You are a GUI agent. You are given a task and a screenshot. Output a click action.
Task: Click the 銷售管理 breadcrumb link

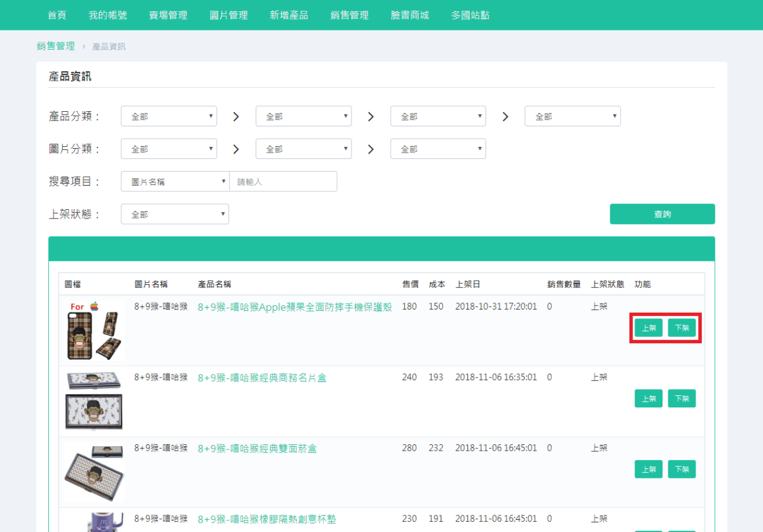55,46
